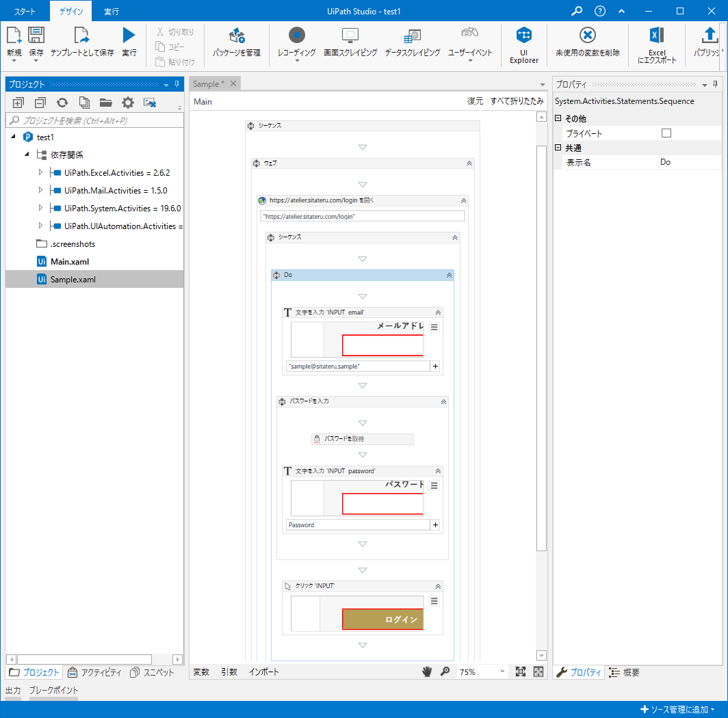Screen dimensions: 728x718
Task: Launch 画面スクレイピング tool
Action: pyautogui.click(x=350, y=36)
